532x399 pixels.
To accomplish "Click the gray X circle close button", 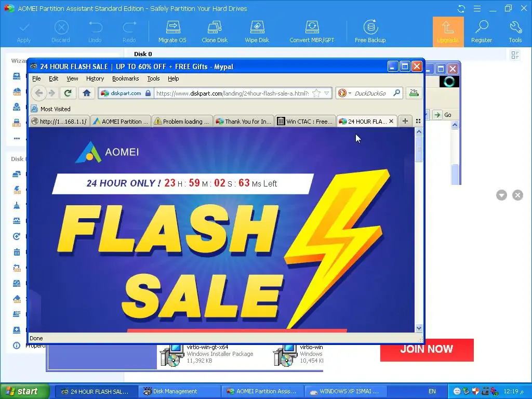I will point(517,195).
